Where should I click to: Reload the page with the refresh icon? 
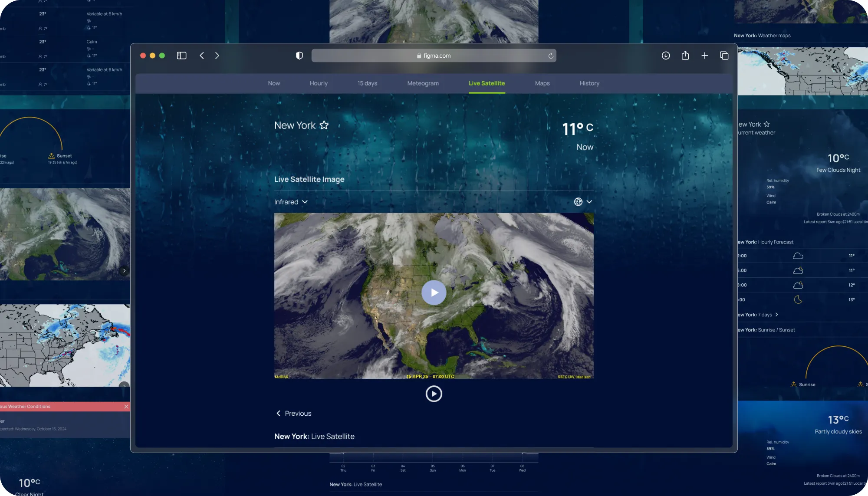(550, 56)
